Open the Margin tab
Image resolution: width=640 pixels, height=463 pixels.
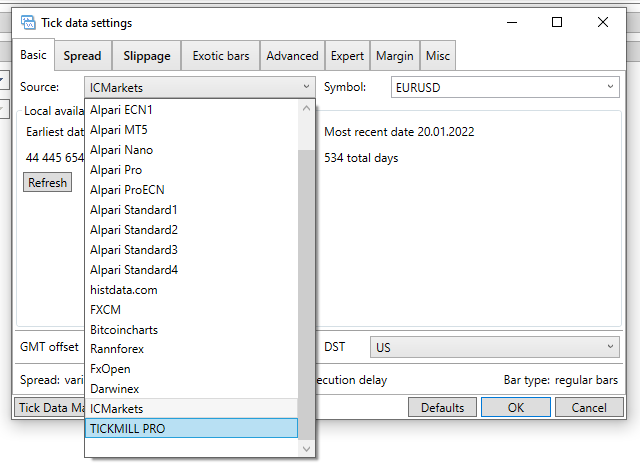point(395,56)
